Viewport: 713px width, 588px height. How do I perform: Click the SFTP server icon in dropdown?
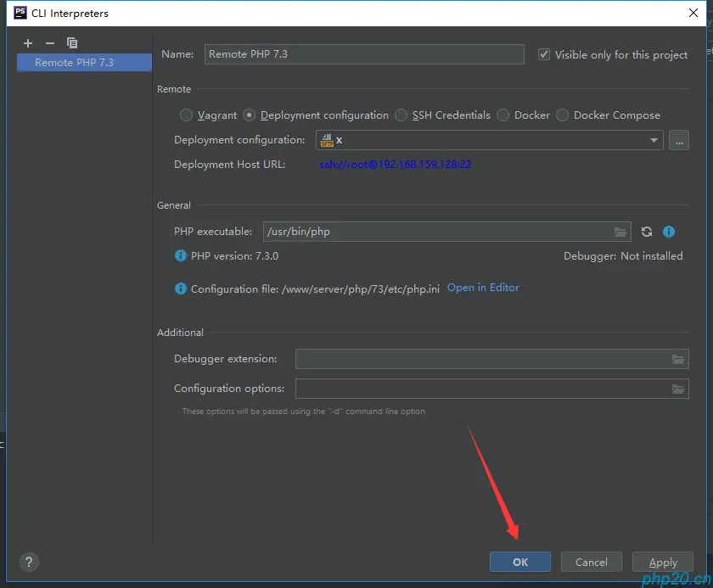pyautogui.click(x=327, y=140)
